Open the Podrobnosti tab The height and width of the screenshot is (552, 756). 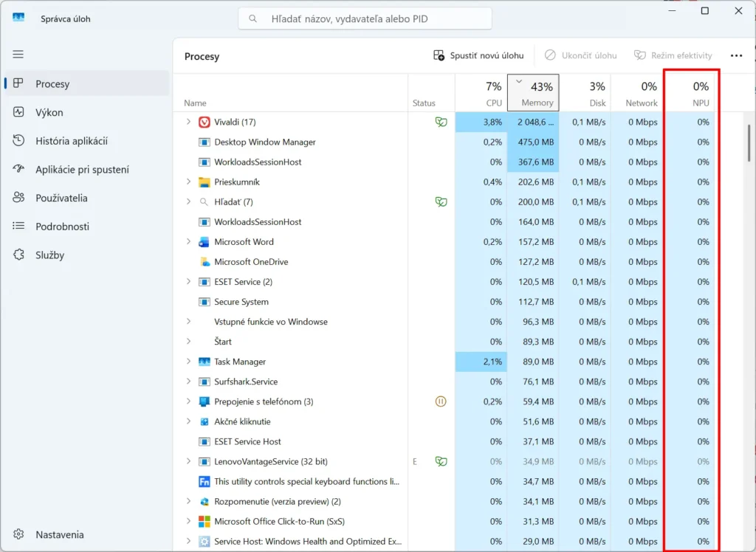pyautogui.click(x=87, y=227)
